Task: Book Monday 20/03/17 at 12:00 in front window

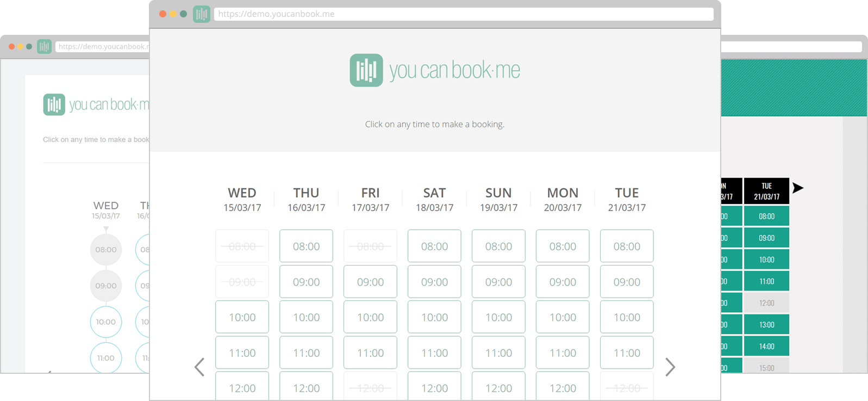Action: pyautogui.click(x=563, y=386)
